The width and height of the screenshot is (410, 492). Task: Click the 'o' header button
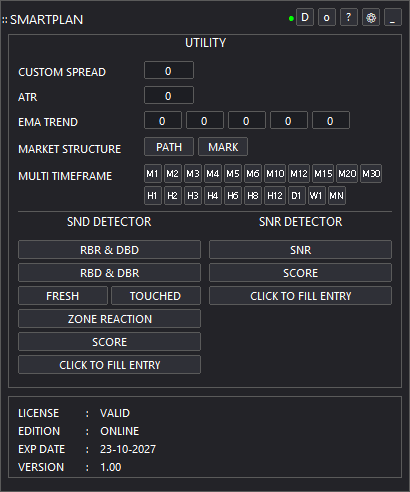(x=327, y=17)
